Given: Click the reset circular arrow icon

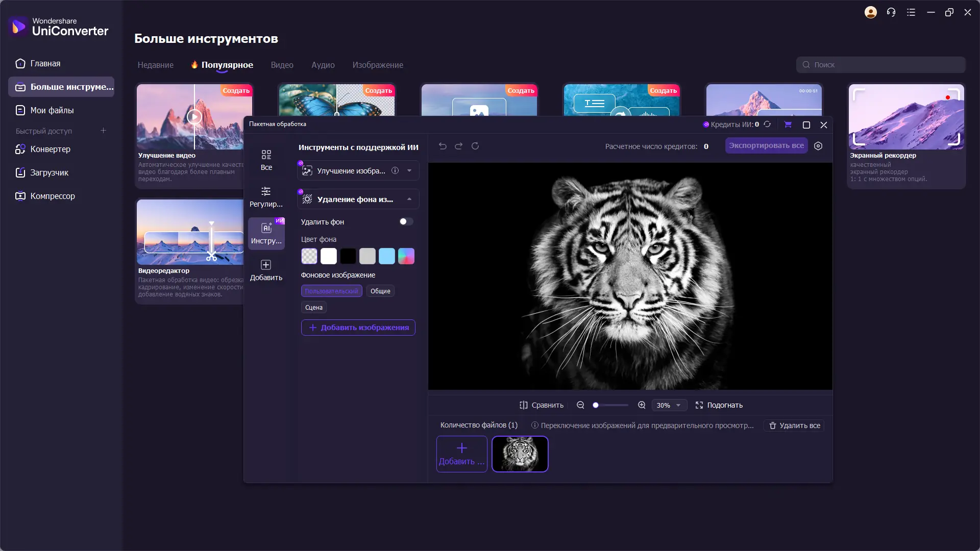Looking at the screenshot, I should point(475,146).
